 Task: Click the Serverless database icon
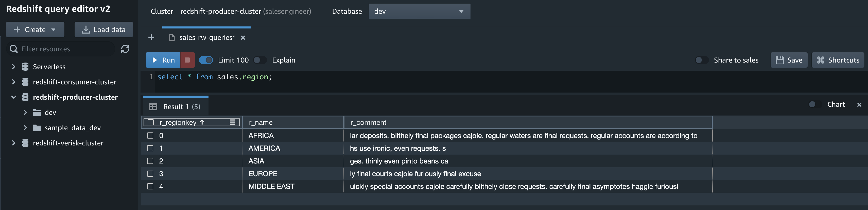coord(25,67)
